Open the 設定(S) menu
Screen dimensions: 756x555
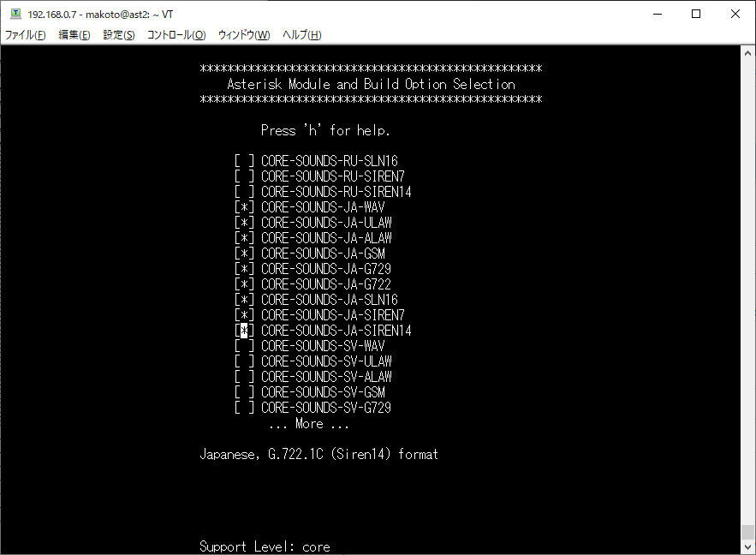[119, 35]
